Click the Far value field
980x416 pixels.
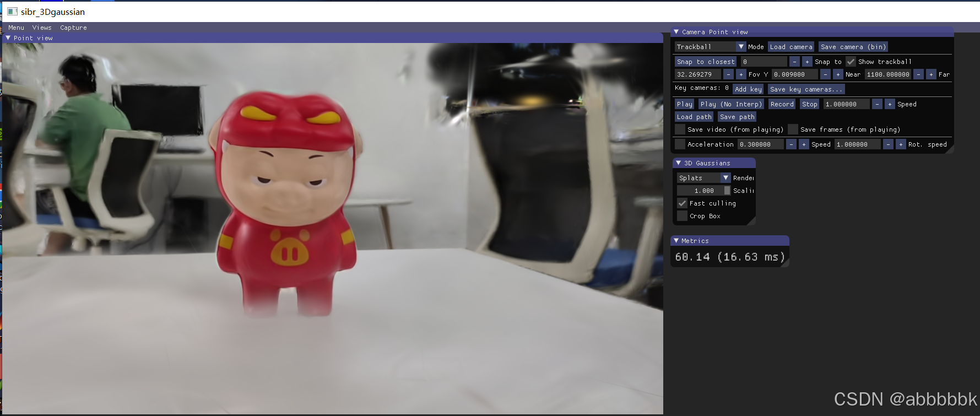click(x=888, y=74)
